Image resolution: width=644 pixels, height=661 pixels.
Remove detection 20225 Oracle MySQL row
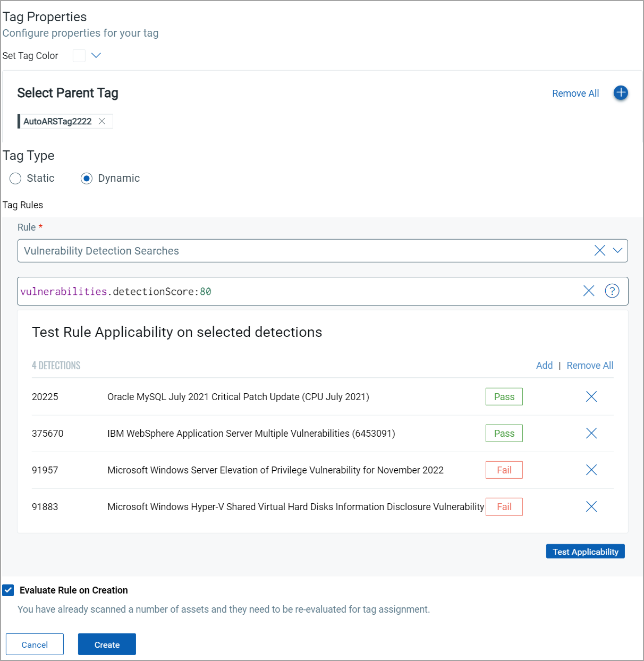pos(591,397)
